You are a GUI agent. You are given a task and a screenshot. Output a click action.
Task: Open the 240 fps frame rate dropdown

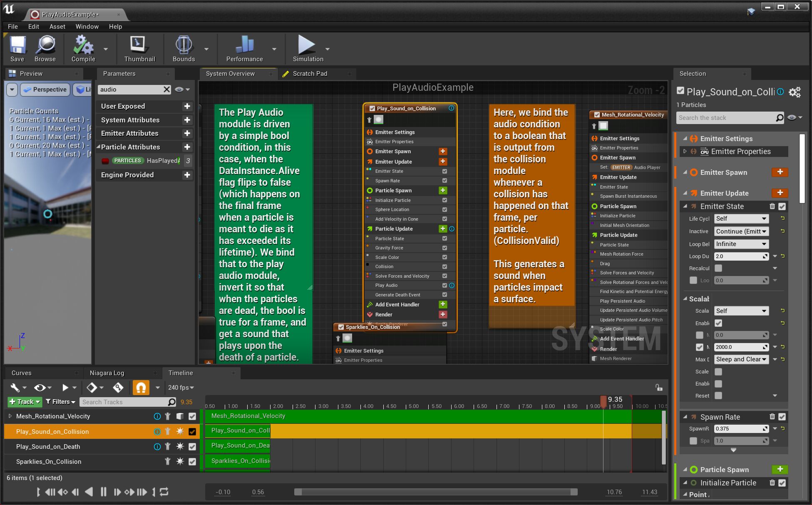click(181, 387)
